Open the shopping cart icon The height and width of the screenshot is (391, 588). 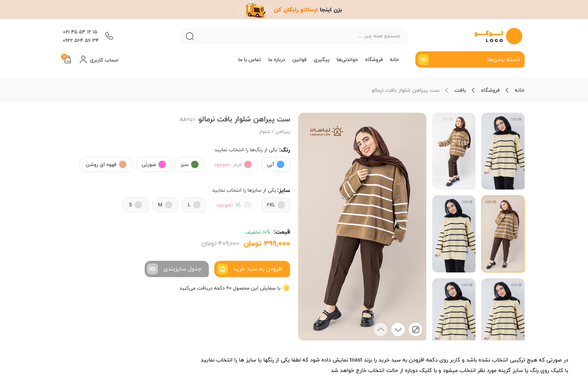[67, 59]
